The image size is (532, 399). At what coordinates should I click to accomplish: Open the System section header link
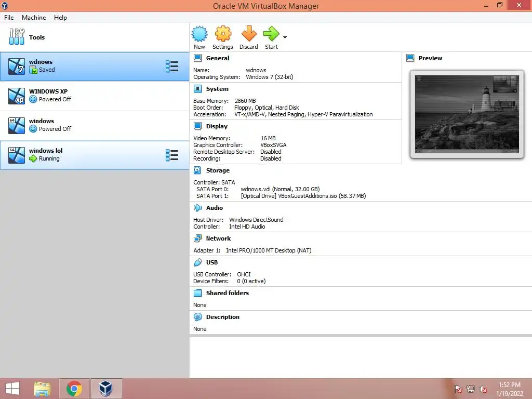[217, 89]
